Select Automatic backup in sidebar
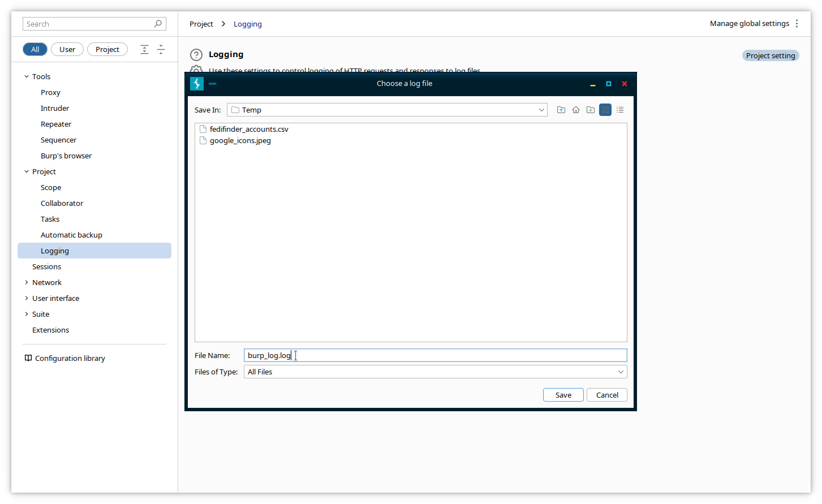Screen dimensions: 822x504 [71, 235]
